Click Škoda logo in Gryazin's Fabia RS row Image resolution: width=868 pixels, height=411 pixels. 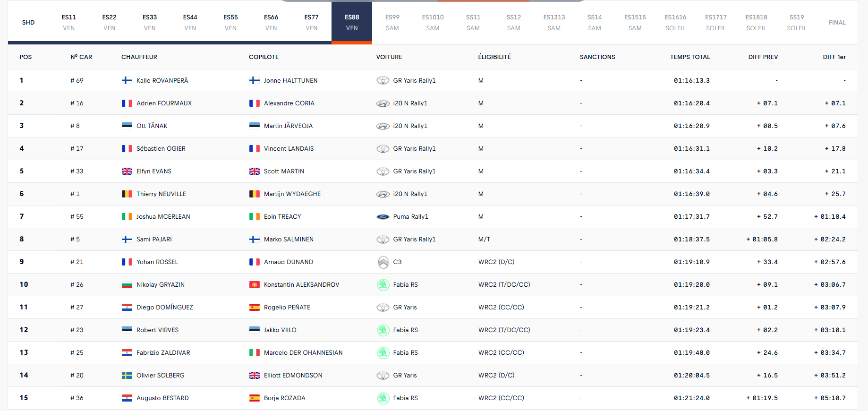[x=383, y=284]
